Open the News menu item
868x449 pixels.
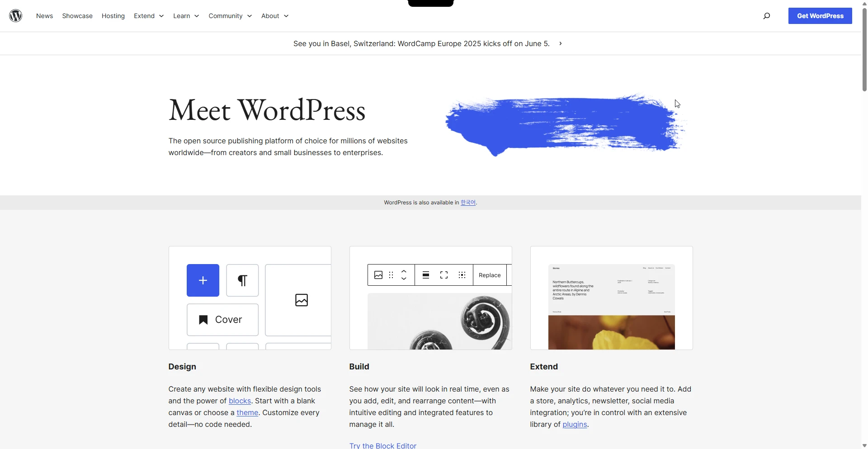pyautogui.click(x=44, y=16)
